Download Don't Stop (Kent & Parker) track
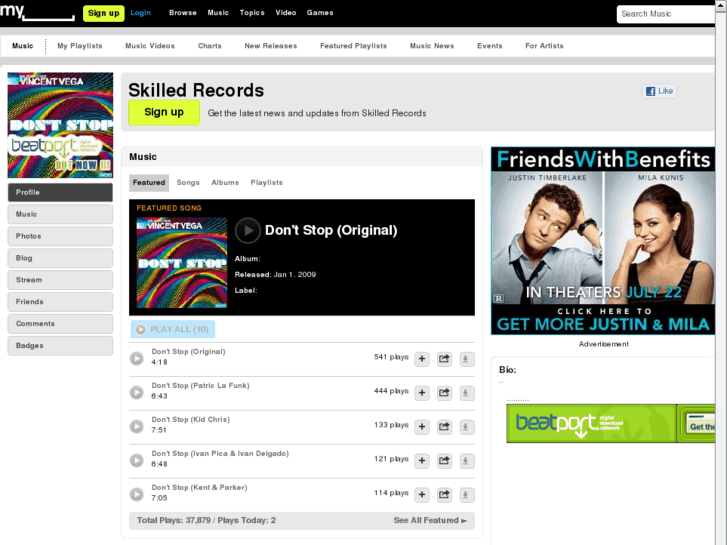 coord(466,495)
